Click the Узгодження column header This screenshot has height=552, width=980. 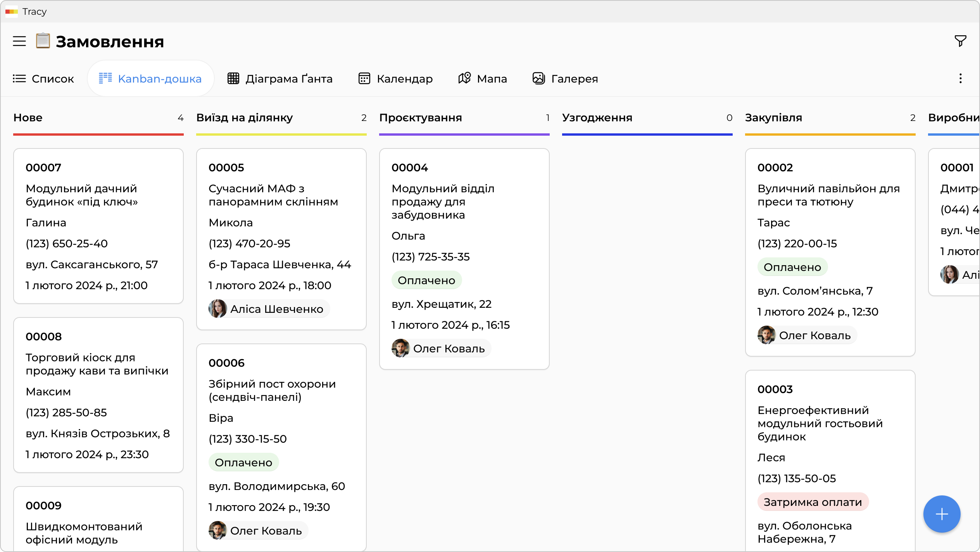tap(597, 118)
